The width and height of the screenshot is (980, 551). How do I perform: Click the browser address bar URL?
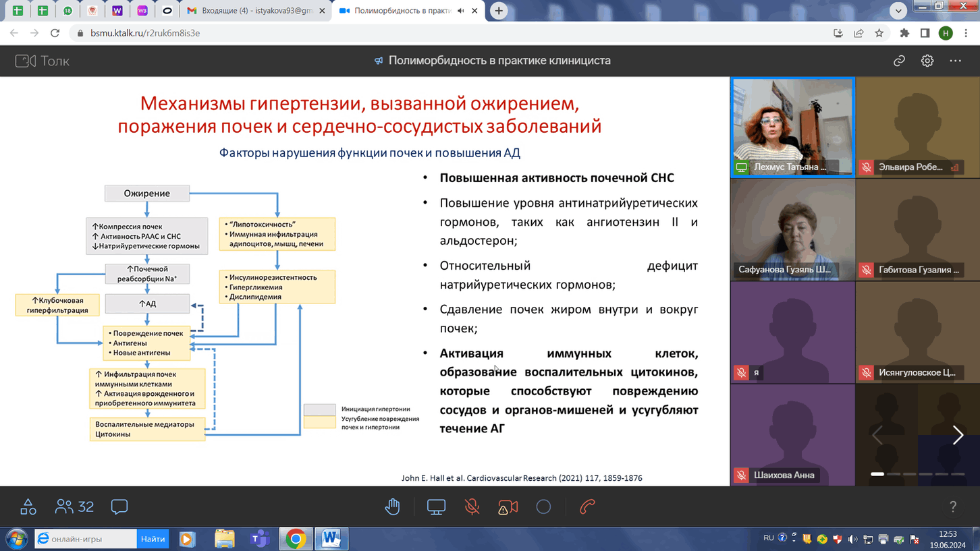[x=145, y=33]
